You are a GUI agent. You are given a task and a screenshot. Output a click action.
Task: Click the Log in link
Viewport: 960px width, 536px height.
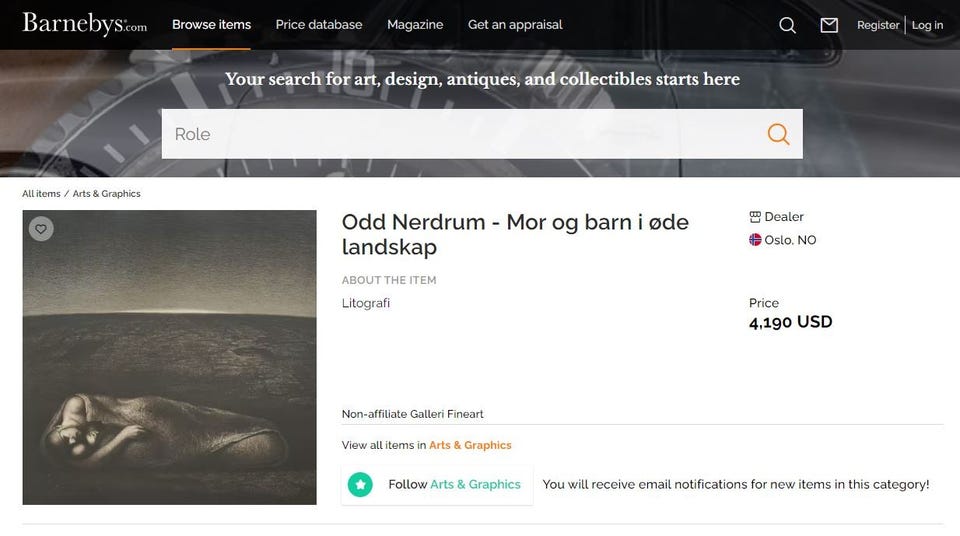point(928,25)
